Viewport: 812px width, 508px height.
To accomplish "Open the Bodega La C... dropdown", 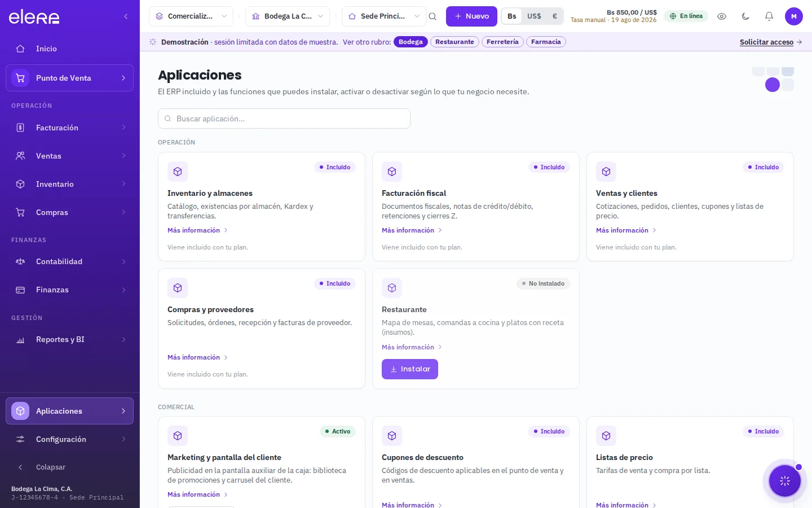I will tap(288, 16).
